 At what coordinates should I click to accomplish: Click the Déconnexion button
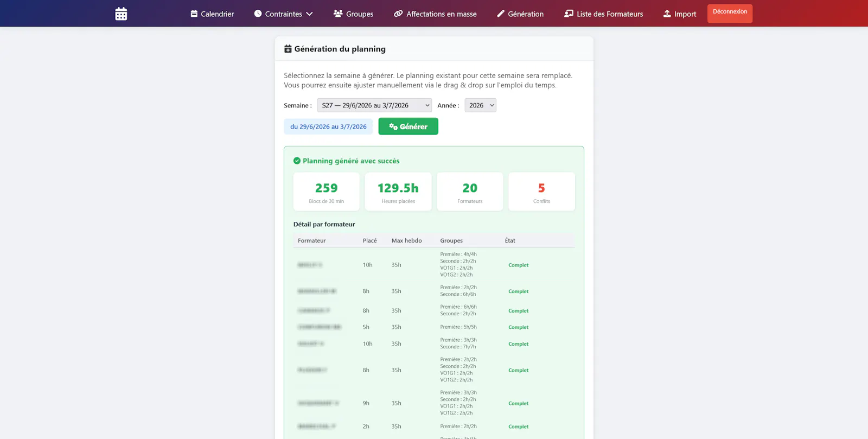click(x=730, y=14)
